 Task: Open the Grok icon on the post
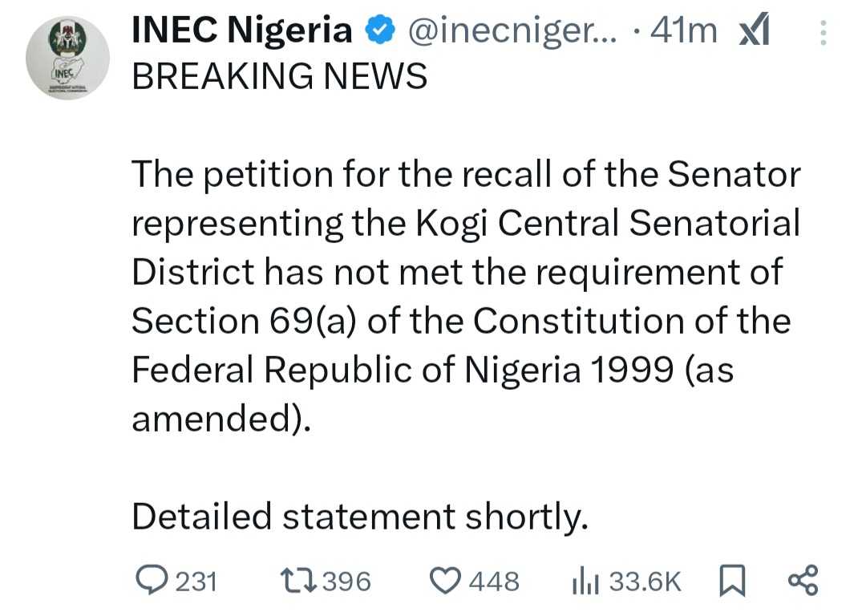pos(754,31)
